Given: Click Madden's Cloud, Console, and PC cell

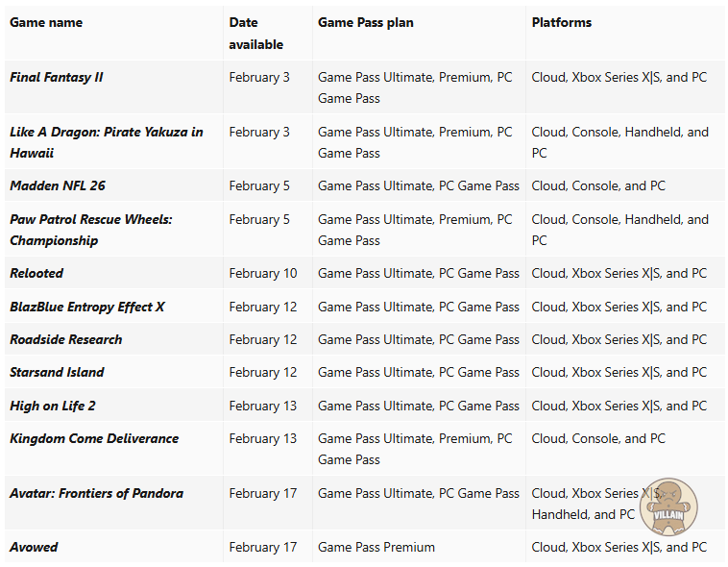Looking at the screenshot, I should [x=597, y=185].
